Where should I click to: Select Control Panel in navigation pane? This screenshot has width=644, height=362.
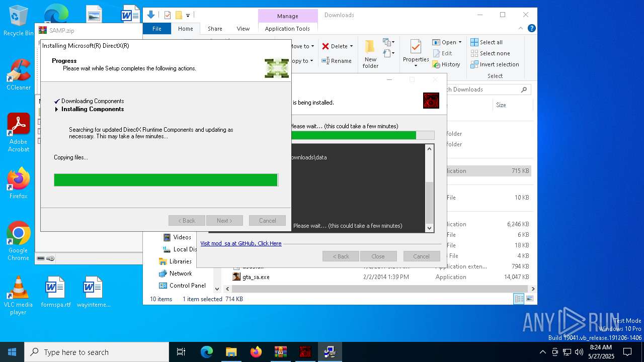[187, 286]
